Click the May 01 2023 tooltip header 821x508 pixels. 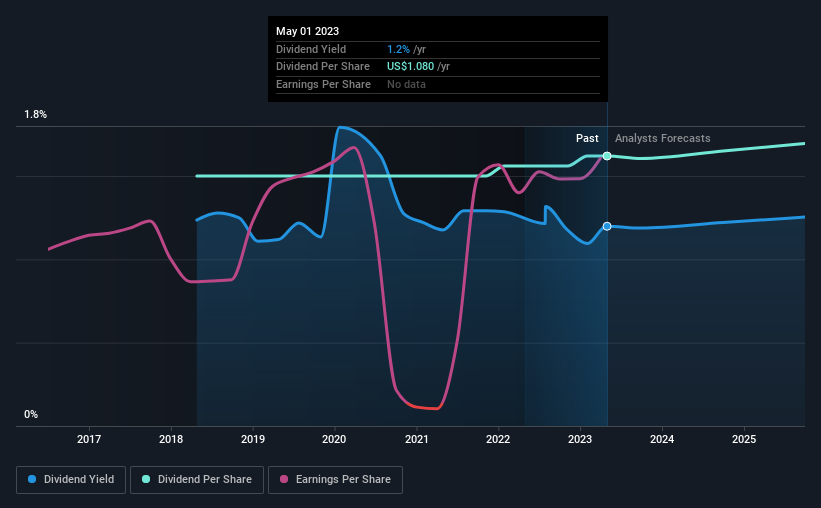[x=307, y=31]
